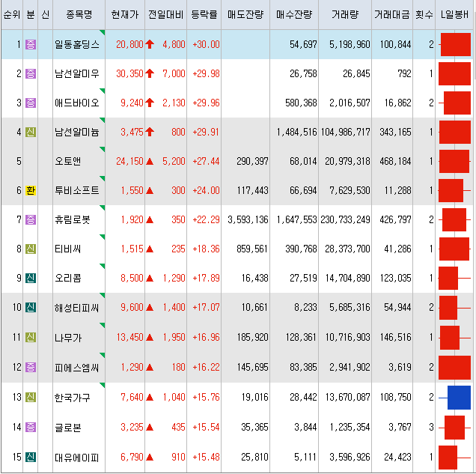This screenshot has height=474, width=476.
Task: Click the 신 badge in 한국가구 row
Action: coord(31,397)
